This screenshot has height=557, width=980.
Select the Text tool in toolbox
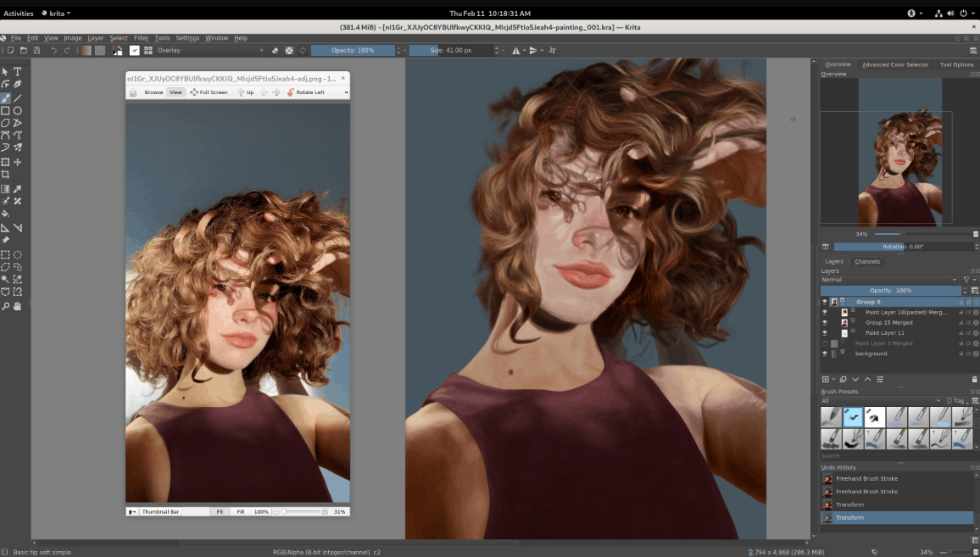(18, 71)
